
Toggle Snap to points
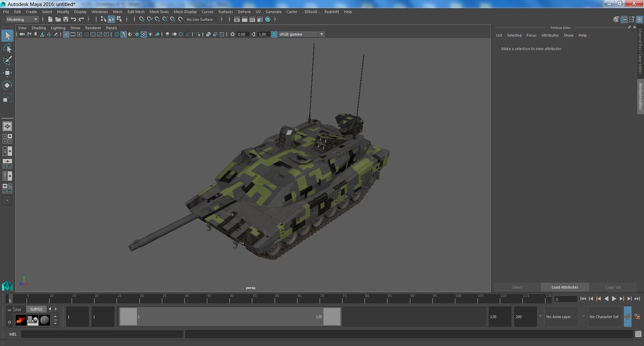[x=157, y=19]
